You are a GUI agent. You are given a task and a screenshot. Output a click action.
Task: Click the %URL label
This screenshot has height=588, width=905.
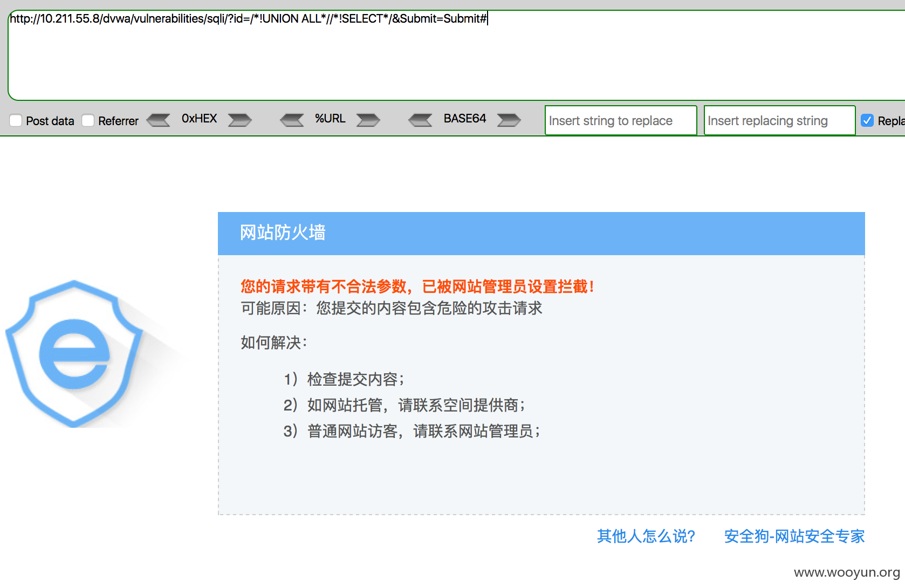tap(330, 119)
